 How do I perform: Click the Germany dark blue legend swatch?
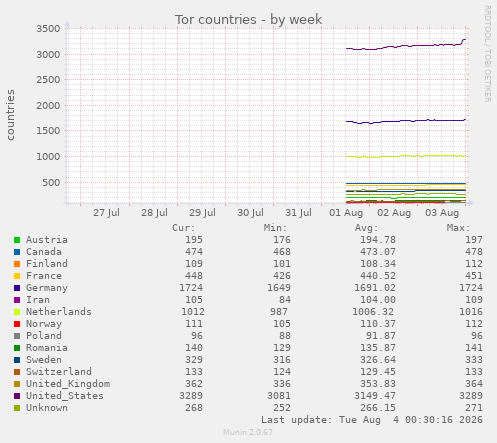tap(17, 288)
